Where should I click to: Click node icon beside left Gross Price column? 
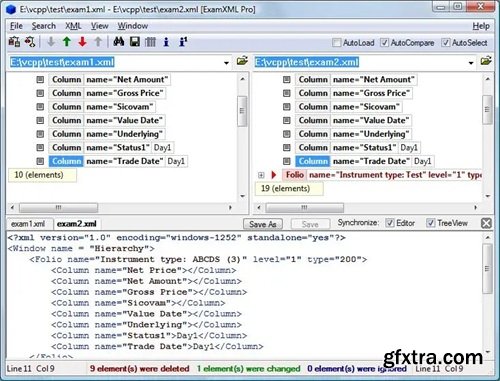coord(40,93)
